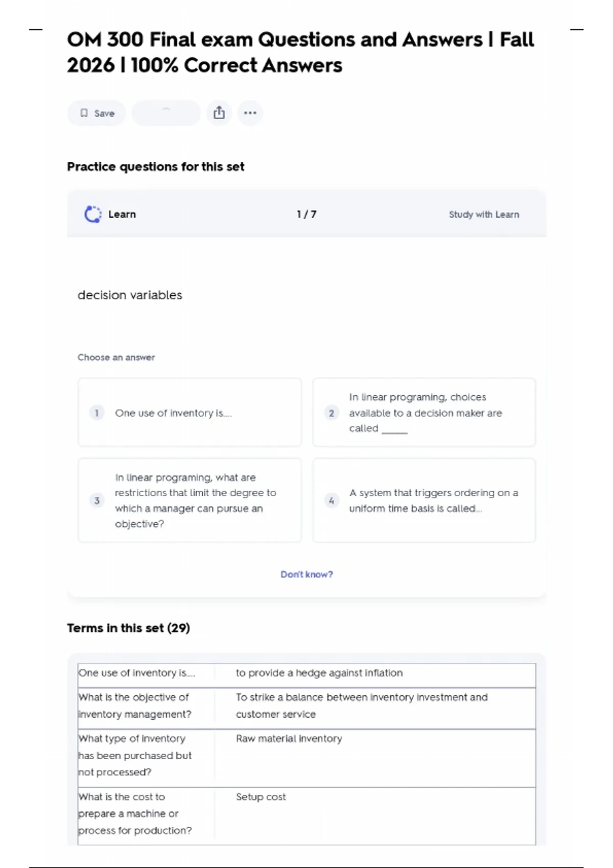The width and height of the screenshot is (613, 868).
Task: Click the 'Don't know?' link
Action: coord(306,574)
